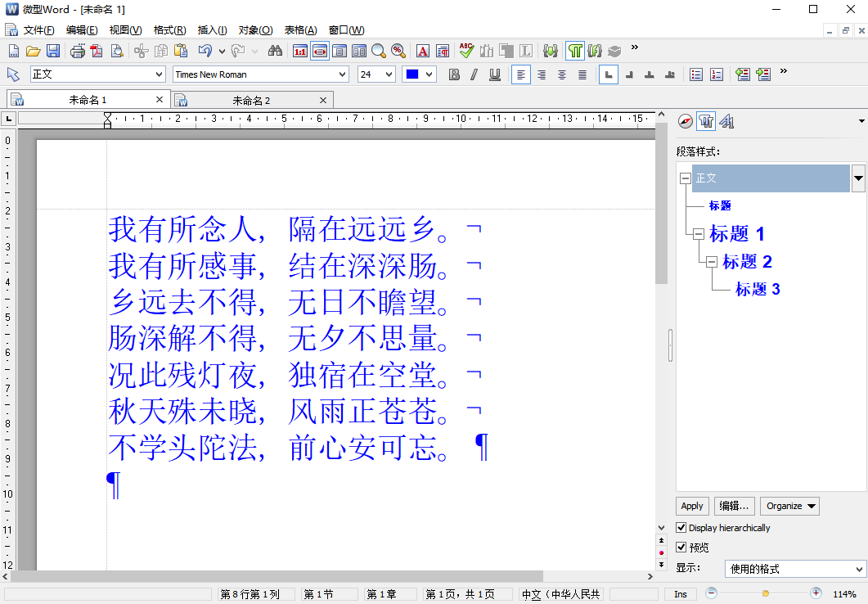Close the 未命名 1 tab
The width and height of the screenshot is (868, 604).
click(160, 100)
